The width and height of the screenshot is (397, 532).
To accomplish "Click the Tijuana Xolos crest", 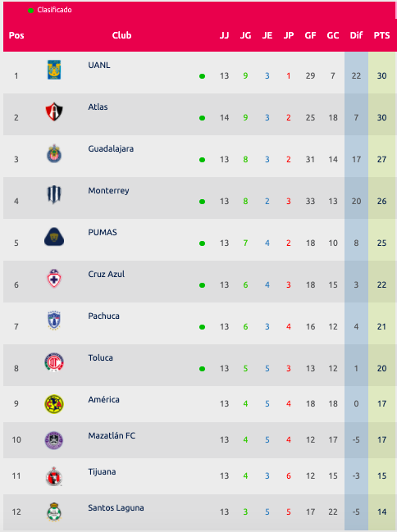I will click(54, 476).
